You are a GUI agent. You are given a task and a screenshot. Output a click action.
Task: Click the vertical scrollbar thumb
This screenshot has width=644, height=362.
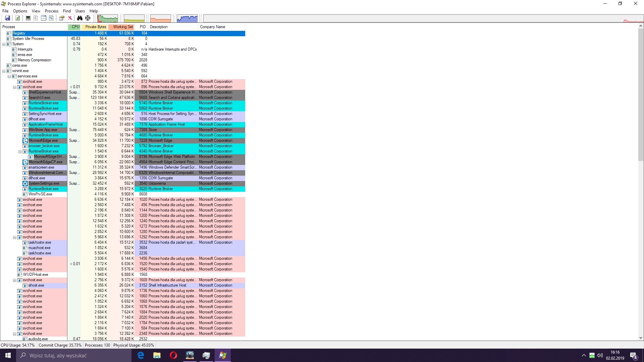(x=641, y=95)
